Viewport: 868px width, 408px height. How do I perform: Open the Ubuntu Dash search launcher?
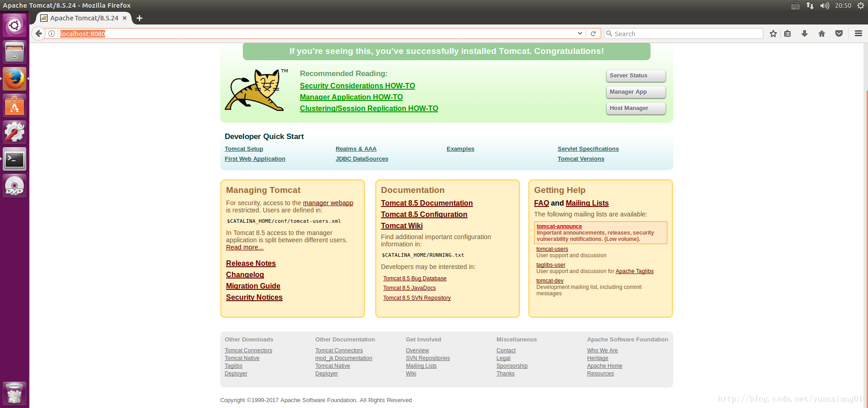14,25
